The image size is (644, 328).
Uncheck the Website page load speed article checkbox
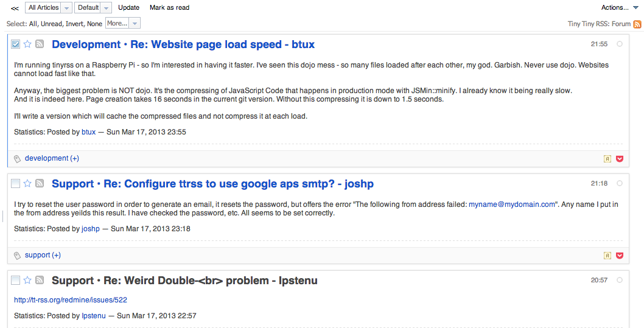tap(15, 44)
